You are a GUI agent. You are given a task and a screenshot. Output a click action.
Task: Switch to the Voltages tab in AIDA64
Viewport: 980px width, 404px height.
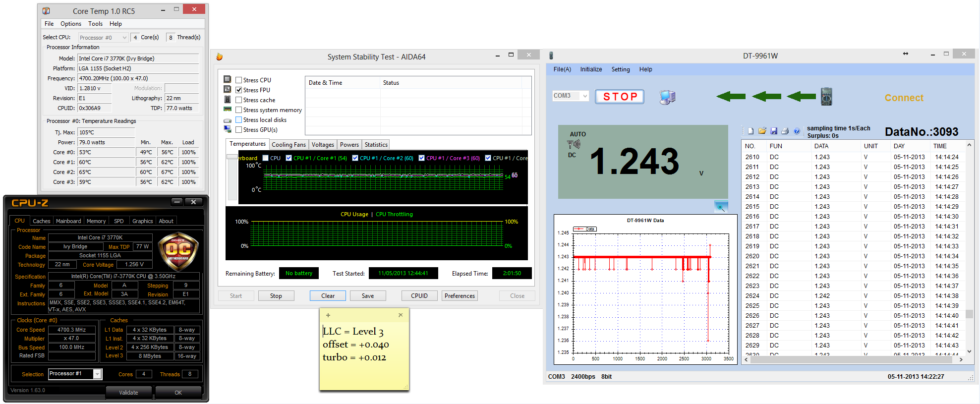pyautogui.click(x=323, y=145)
